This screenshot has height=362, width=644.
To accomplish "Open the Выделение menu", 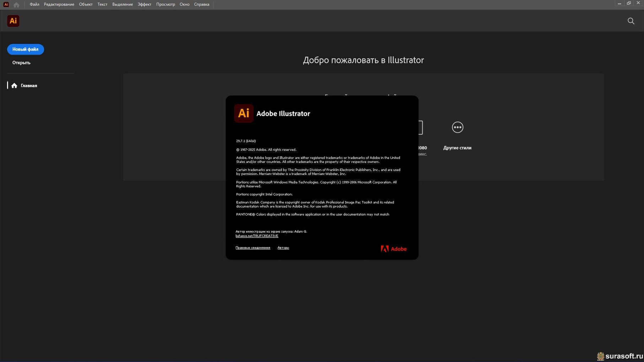I will coord(122,4).
